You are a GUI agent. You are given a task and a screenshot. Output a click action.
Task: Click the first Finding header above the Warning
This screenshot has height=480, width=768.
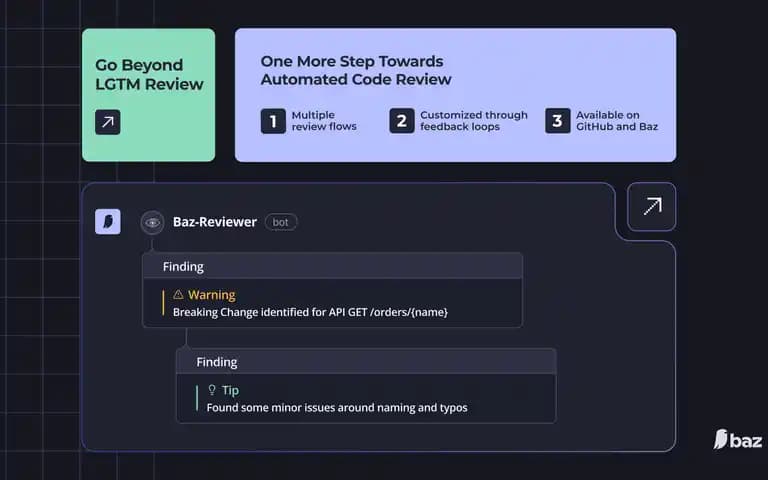click(332, 266)
